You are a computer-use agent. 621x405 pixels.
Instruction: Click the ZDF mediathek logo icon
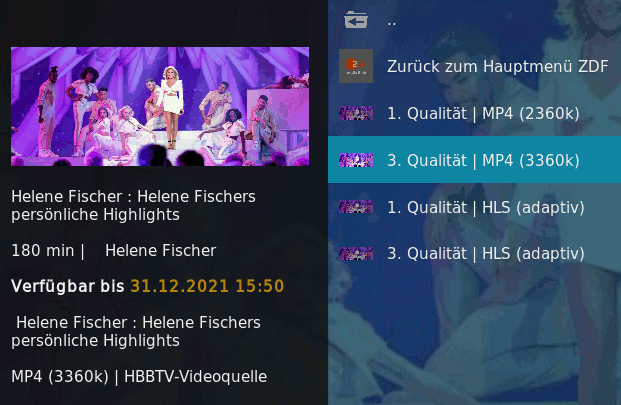click(x=356, y=66)
